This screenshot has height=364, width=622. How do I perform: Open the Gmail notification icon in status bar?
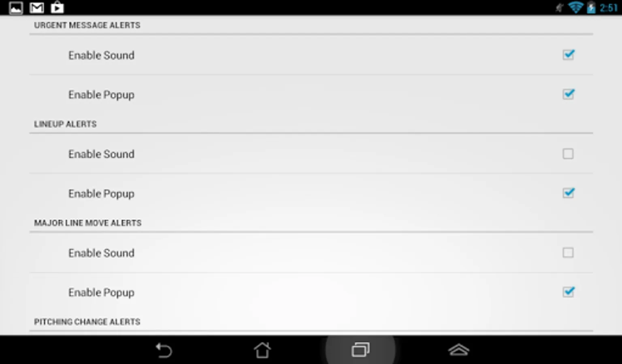pos(36,8)
